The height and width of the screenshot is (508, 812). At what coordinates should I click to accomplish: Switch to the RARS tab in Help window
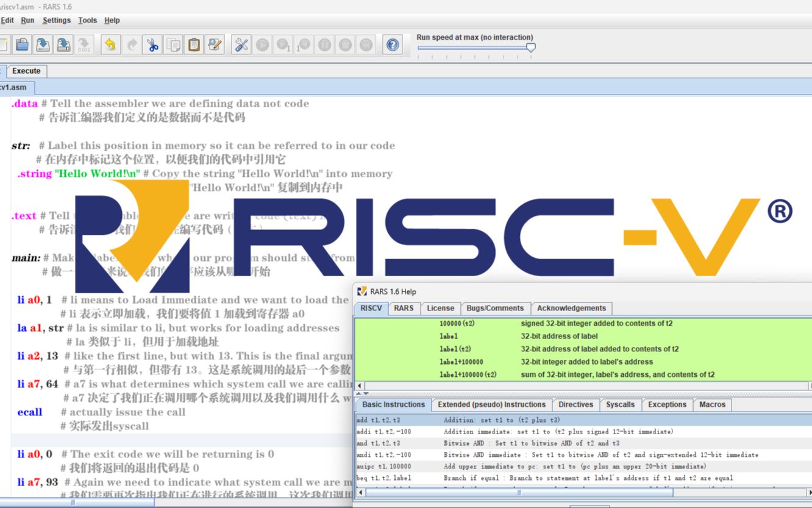tap(404, 308)
